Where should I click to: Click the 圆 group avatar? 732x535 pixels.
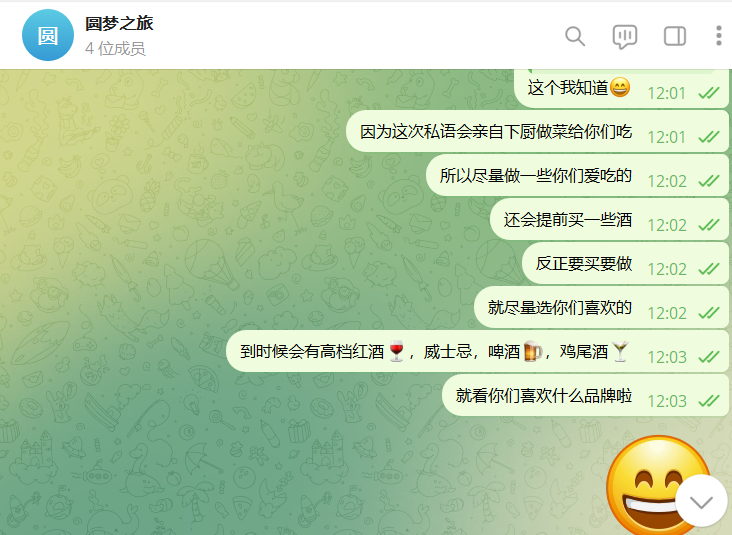48,35
